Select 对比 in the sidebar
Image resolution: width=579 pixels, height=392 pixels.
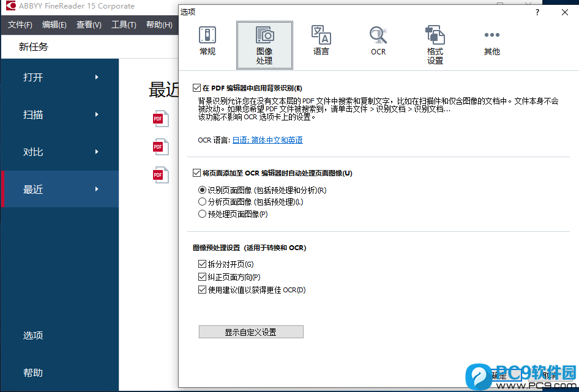[60, 152]
